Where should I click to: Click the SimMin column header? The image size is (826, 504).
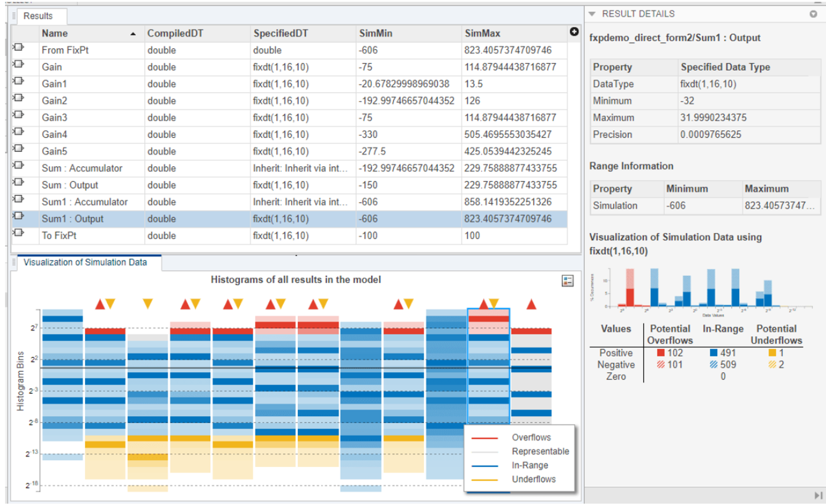point(409,33)
